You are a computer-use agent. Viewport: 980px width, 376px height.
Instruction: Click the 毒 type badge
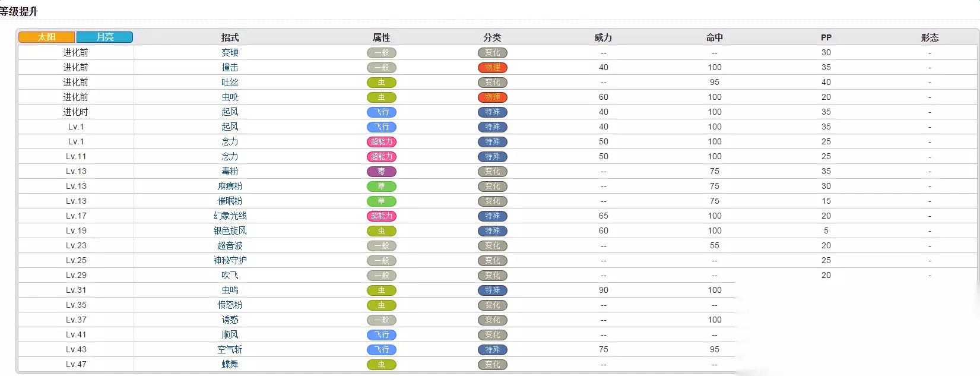[381, 171]
